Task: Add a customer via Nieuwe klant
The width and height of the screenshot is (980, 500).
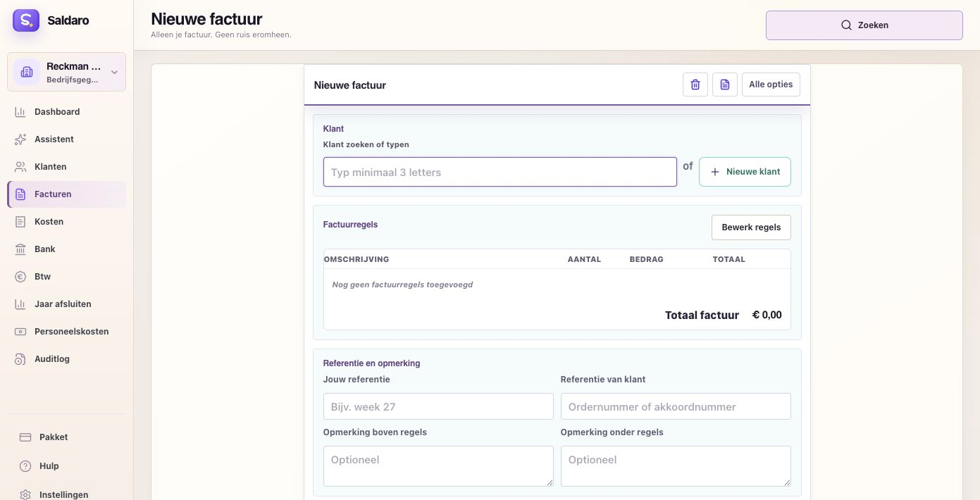Action: pyautogui.click(x=745, y=172)
